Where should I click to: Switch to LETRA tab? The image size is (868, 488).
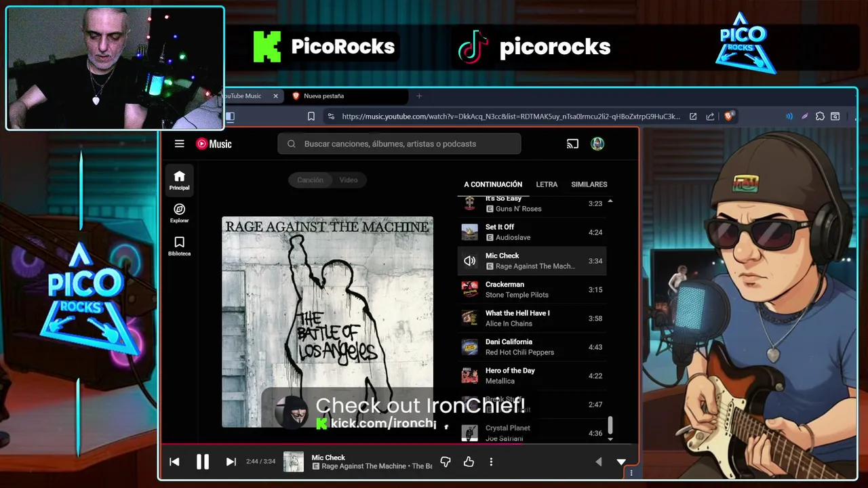pos(547,184)
